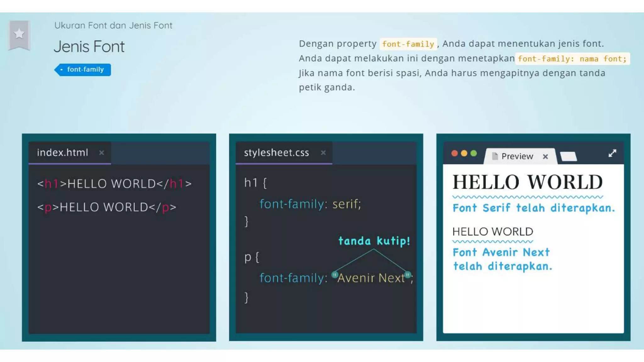
Task: Click the closing quote marker after Avenir Next
Action: tap(408, 275)
